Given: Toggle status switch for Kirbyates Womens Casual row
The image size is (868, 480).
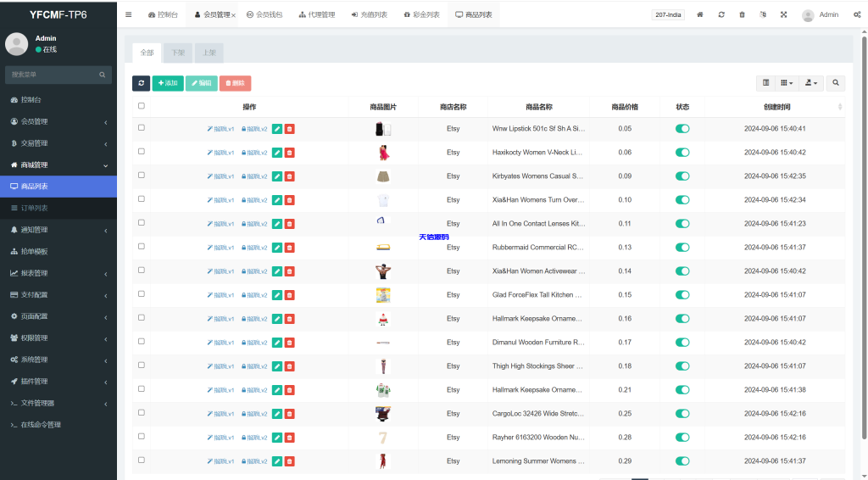Looking at the screenshot, I should [682, 176].
